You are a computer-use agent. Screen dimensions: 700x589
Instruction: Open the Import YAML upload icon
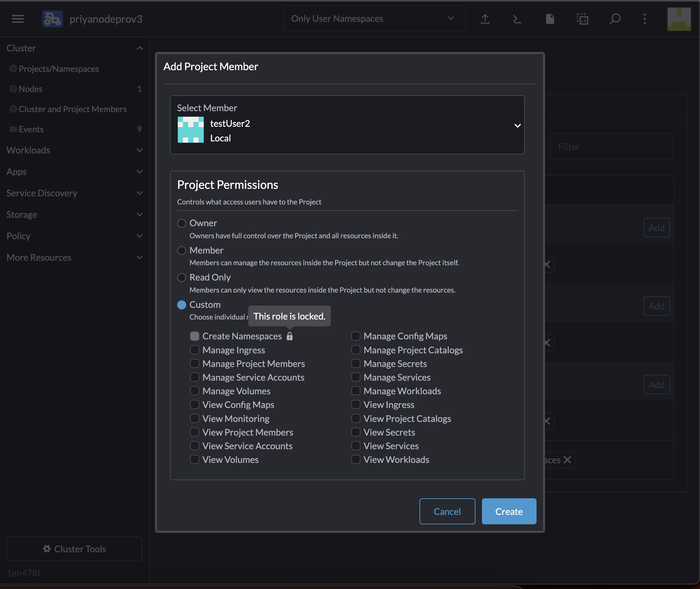pyautogui.click(x=485, y=19)
